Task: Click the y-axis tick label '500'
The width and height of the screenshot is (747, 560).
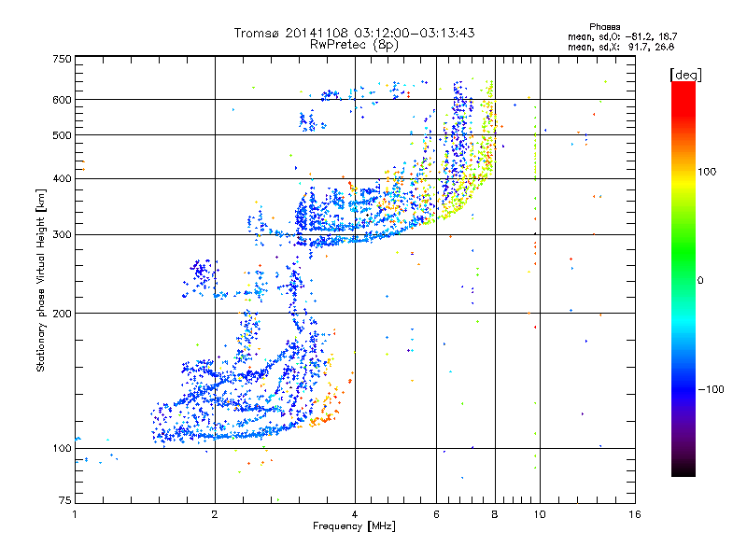Action: pyautogui.click(x=62, y=135)
